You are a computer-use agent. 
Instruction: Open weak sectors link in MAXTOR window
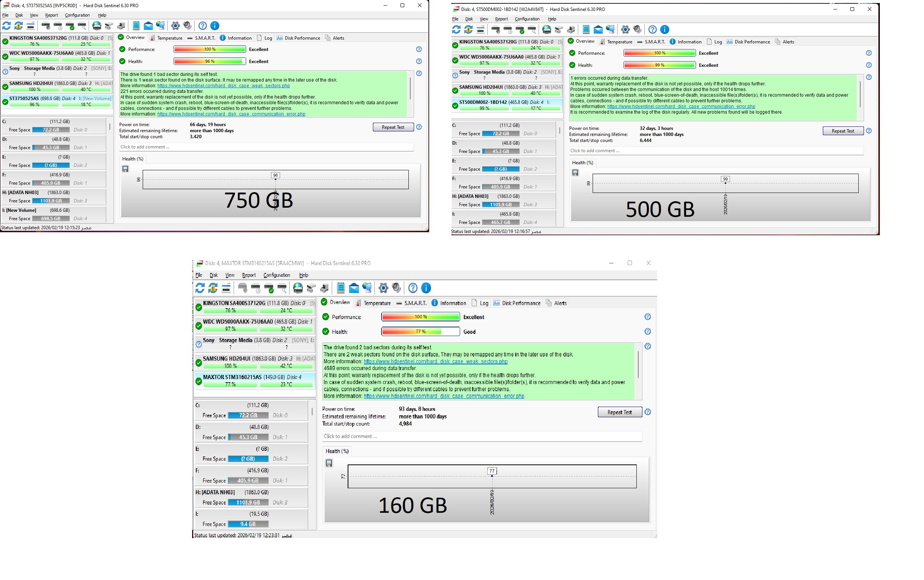435,361
